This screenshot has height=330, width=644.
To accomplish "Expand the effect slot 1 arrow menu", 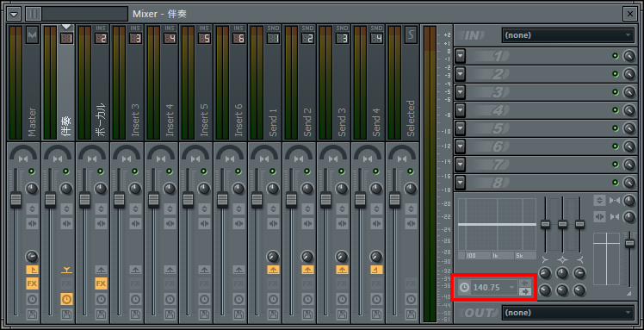I will (x=461, y=56).
